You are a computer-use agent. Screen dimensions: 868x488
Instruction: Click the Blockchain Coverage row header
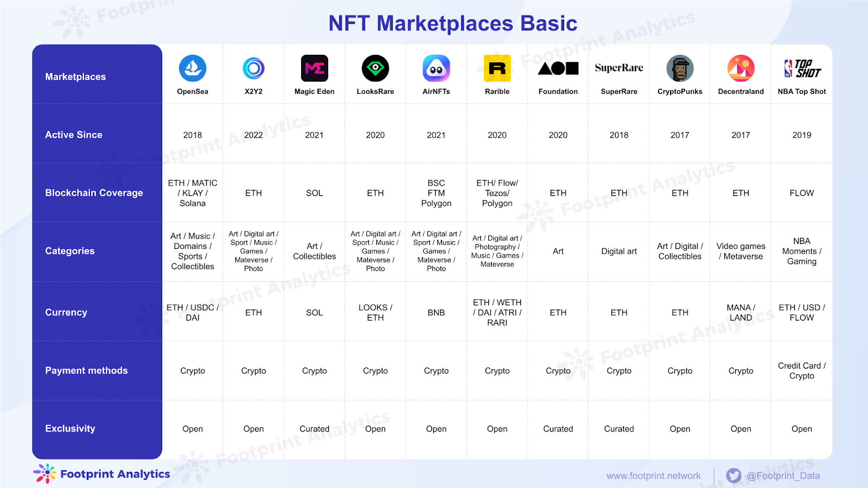coord(93,192)
